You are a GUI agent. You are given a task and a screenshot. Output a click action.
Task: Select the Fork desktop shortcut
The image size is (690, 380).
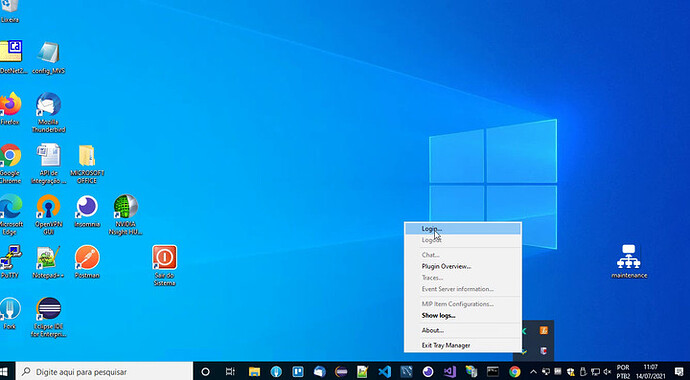[x=10, y=313]
